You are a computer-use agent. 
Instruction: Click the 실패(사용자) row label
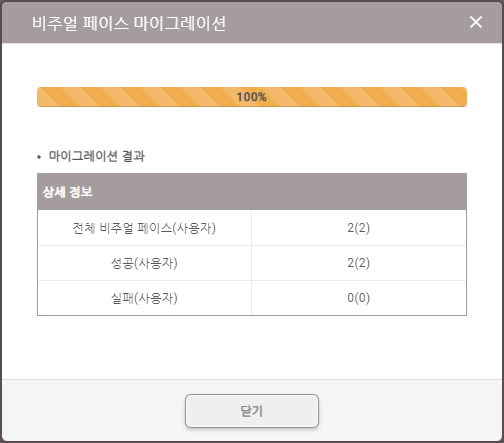(144, 298)
